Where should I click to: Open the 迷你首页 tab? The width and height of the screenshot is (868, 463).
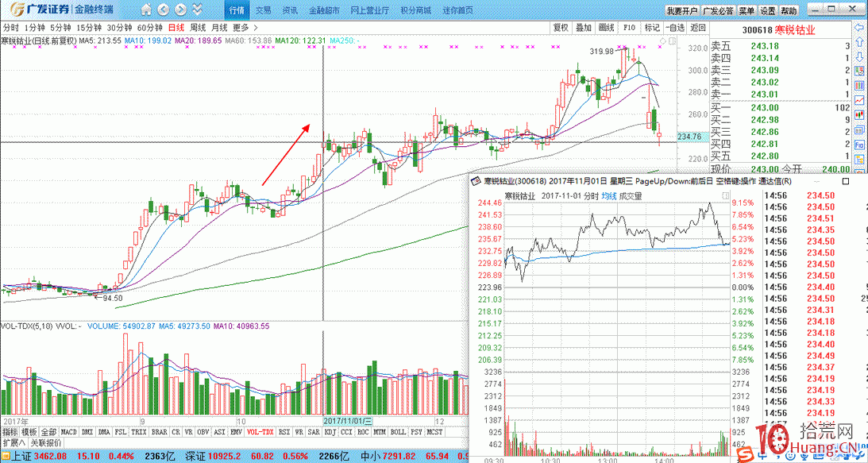pos(458,10)
